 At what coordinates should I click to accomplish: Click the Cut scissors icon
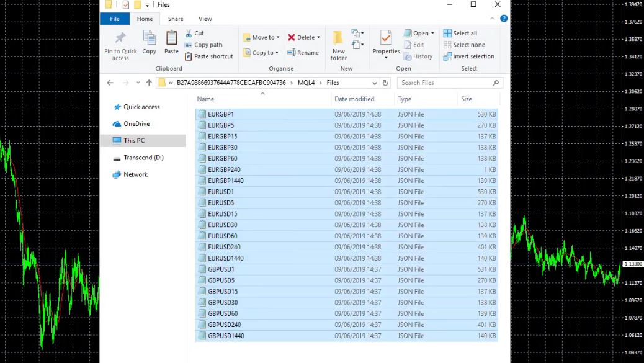click(189, 34)
